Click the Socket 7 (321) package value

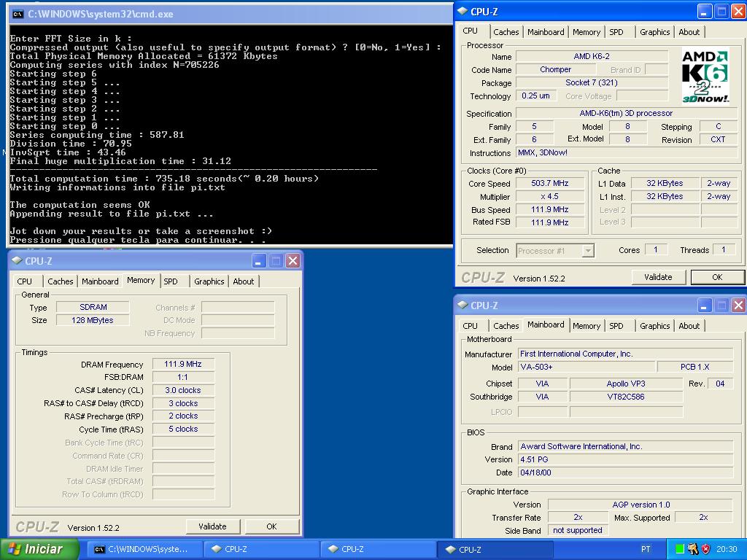click(x=592, y=83)
